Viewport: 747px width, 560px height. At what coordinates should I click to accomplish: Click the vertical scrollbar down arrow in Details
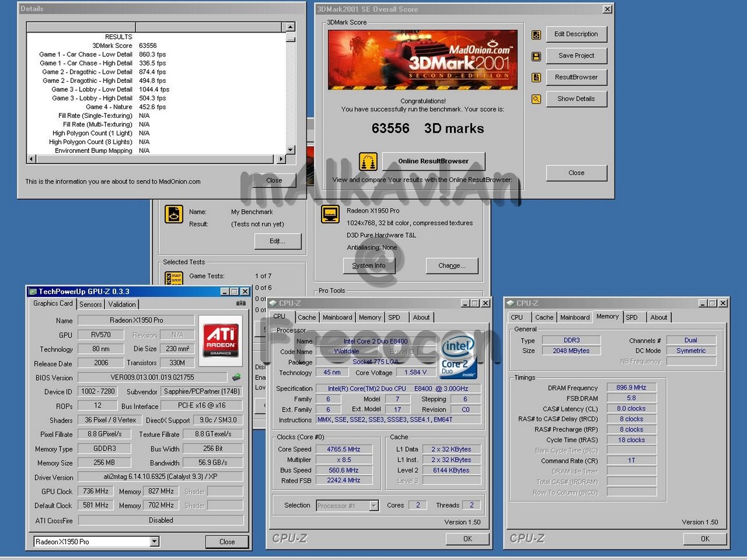pos(290,150)
